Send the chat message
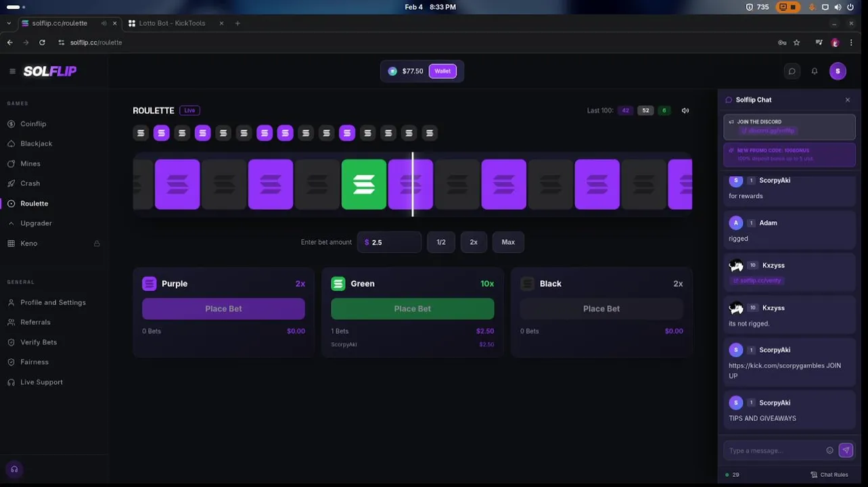Viewport: 868px width, 487px height. click(846, 450)
